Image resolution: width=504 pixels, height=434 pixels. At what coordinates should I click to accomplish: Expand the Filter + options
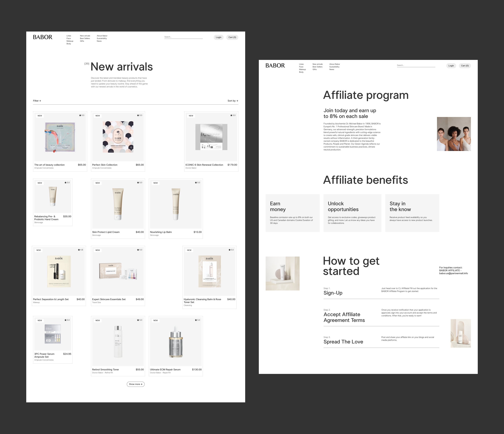[x=37, y=101]
